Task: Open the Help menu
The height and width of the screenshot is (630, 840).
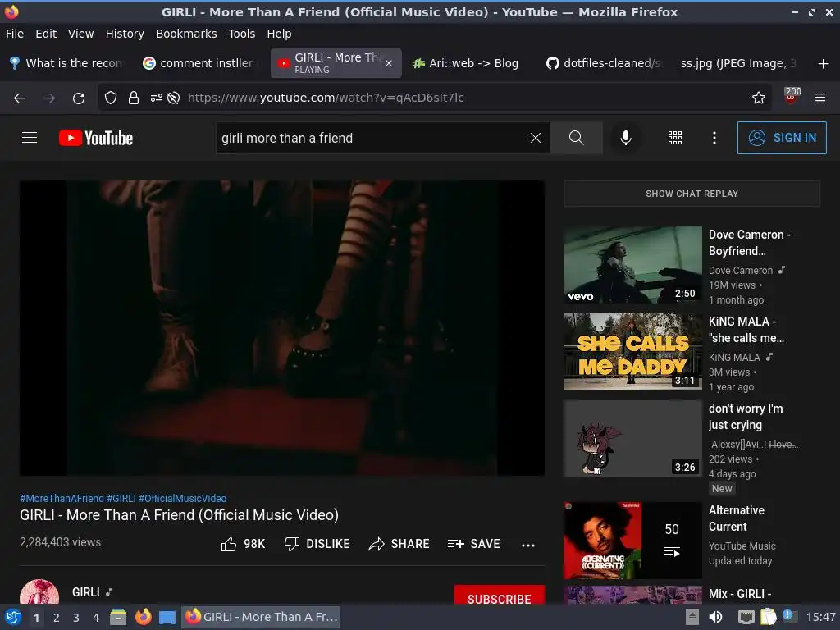Action: [279, 34]
